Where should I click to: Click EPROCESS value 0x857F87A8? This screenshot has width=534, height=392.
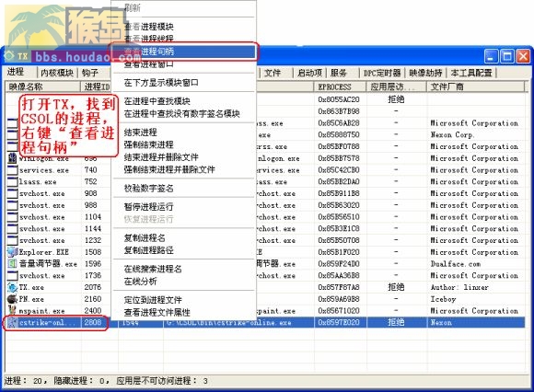[339, 287]
